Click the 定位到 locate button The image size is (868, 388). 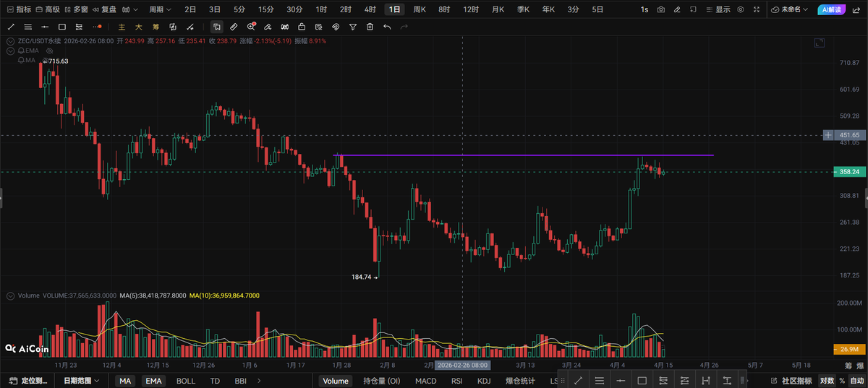tap(29, 381)
